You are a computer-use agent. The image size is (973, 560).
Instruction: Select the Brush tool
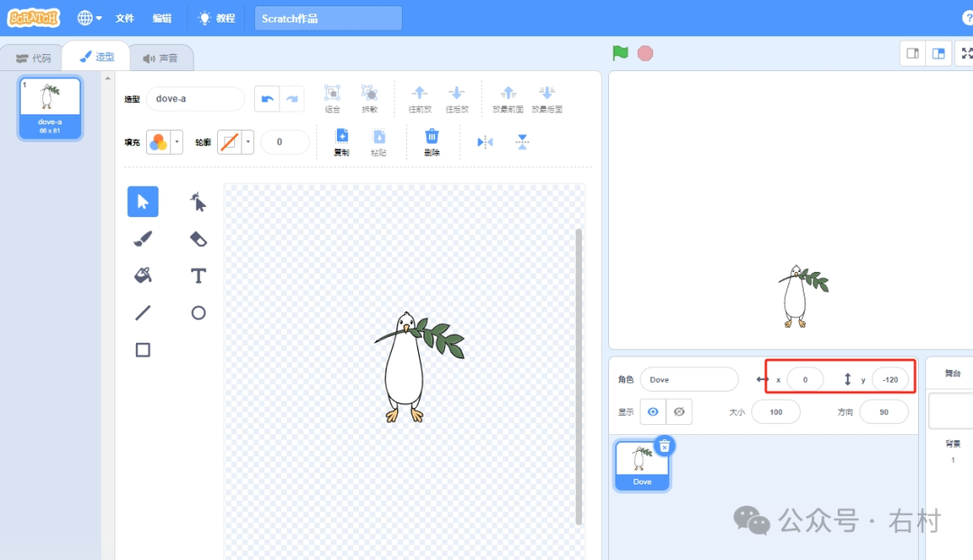142,239
